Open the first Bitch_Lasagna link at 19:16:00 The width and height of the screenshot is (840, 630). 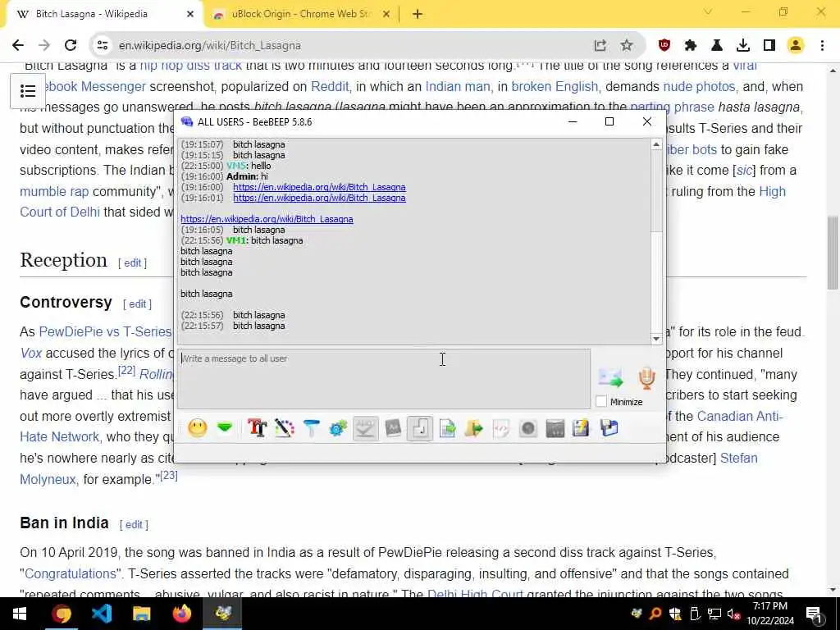pyautogui.click(x=319, y=187)
